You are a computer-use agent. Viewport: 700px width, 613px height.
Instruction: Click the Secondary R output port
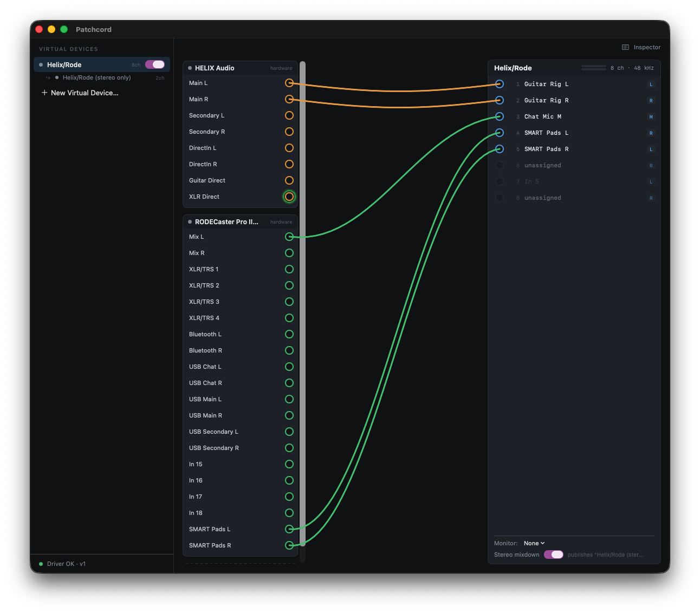[289, 132]
